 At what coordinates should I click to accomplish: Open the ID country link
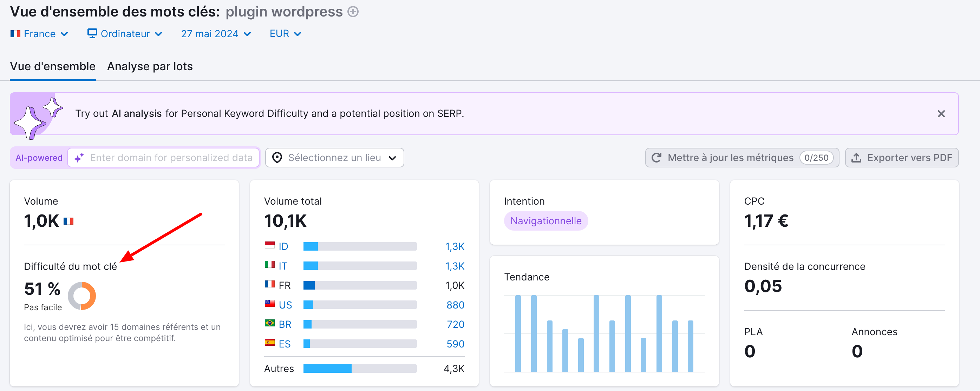[x=283, y=246]
